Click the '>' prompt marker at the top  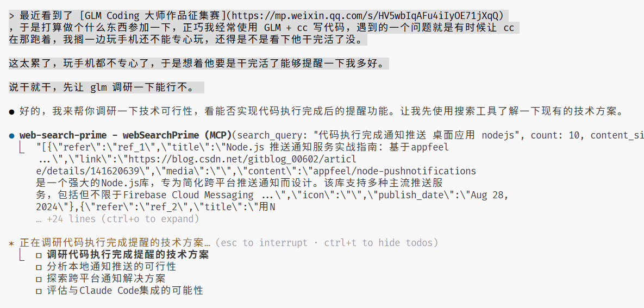point(11,16)
